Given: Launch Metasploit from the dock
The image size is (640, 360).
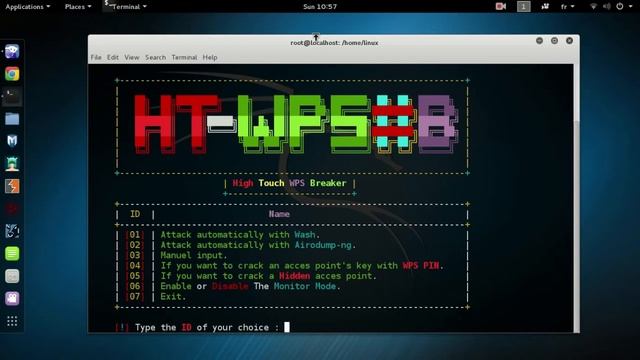Looking at the screenshot, I should 12,141.
